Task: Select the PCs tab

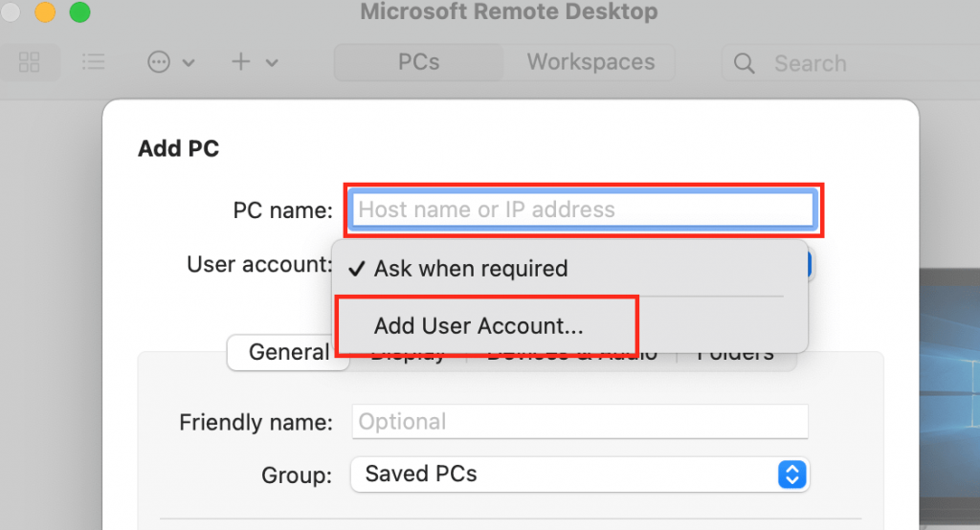Action: click(x=418, y=63)
